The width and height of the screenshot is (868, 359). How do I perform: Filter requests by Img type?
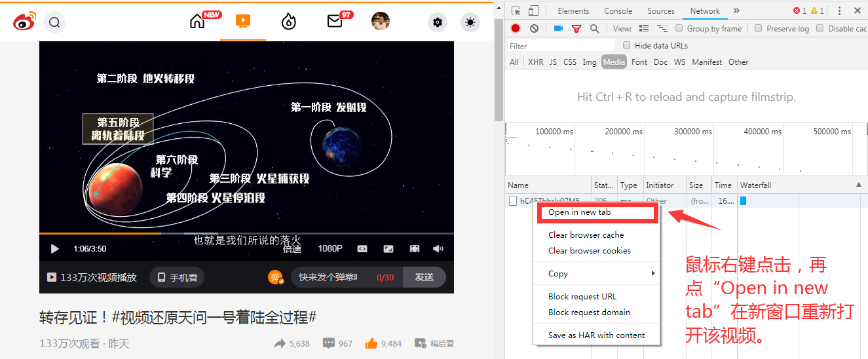pos(590,62)
